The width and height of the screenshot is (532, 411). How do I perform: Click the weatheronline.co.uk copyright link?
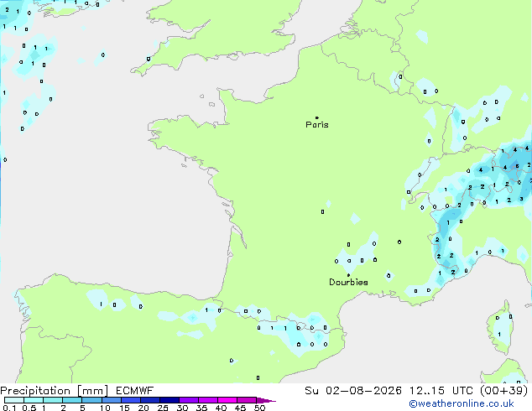462,403
